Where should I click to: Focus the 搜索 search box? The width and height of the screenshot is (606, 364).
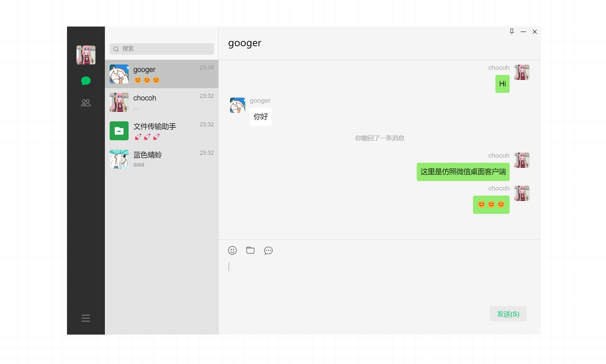[x=162, y=49]
